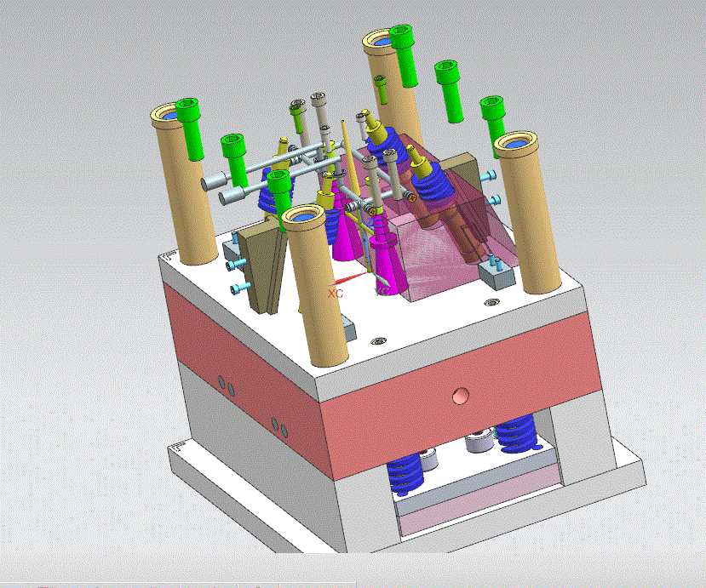This screenshot has height=588, width=706.
Task: Select the red XC axis label
Action: [336, 294]
